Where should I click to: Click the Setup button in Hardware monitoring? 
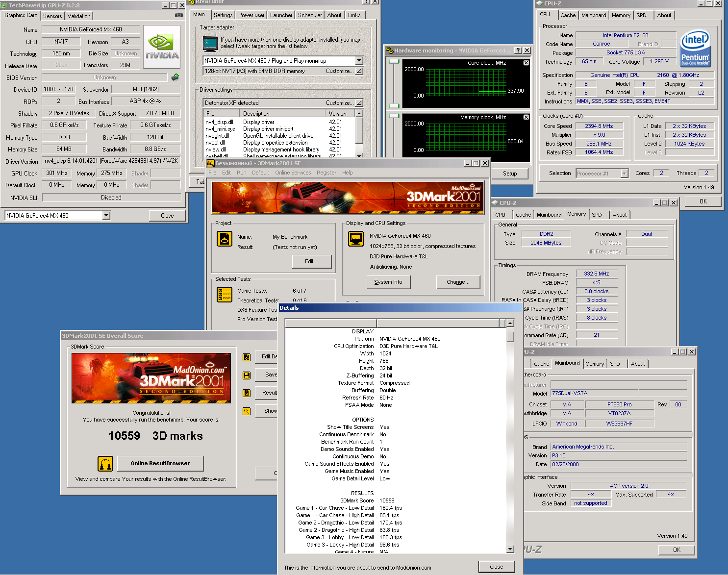point(510,174)
